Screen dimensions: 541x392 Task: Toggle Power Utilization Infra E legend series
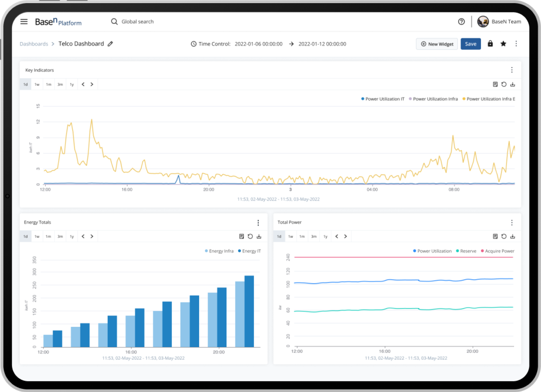[x=489, y=99]
